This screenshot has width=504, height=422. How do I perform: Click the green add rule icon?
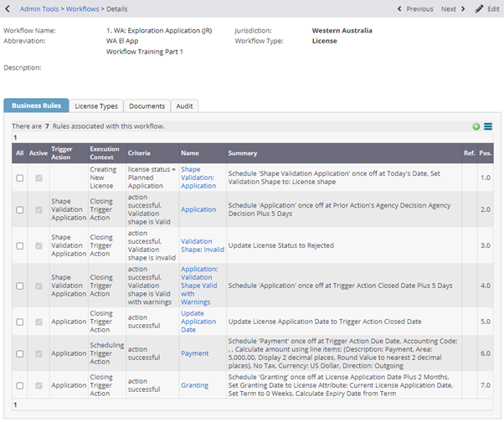coord(476,126)
